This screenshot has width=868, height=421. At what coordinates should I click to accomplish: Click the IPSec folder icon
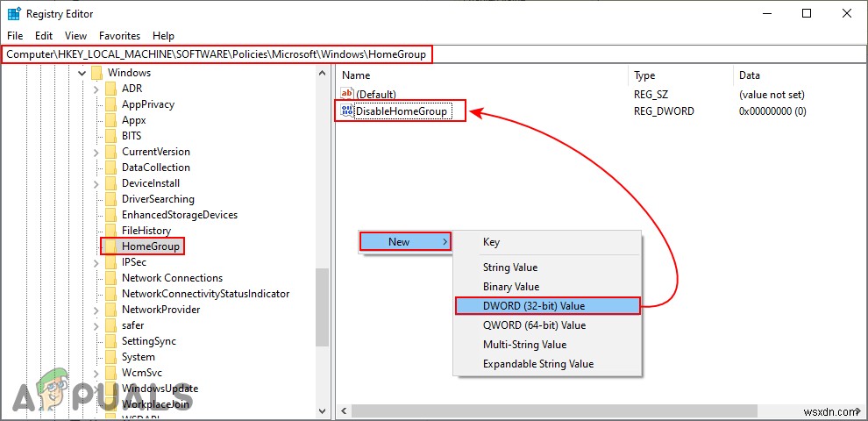pos(112,262)
